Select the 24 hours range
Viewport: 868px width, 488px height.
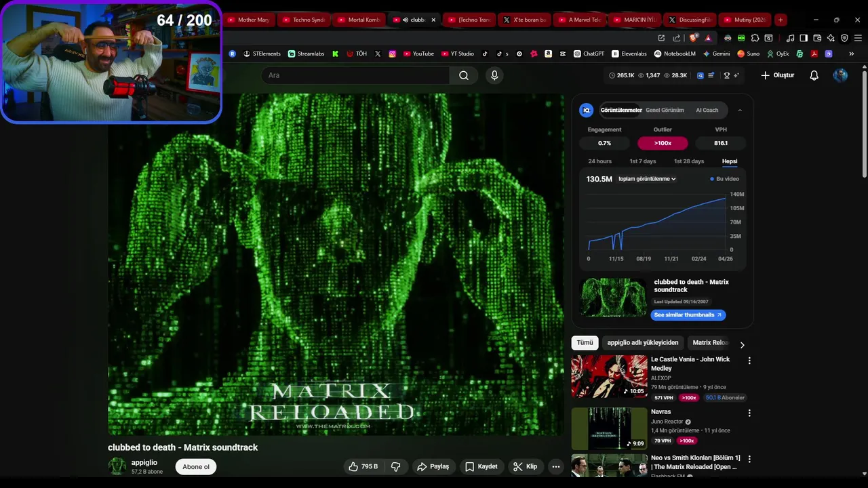pyautogui.click(x=599, y=161)
